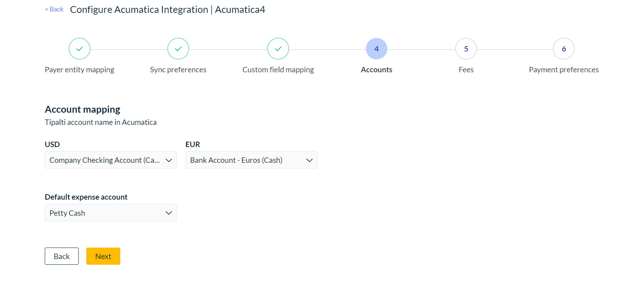Select the Custom field mapping checkmark circle
Viewport: 644px width, 293px height.
pyautogui.click(x=278, y=49)
